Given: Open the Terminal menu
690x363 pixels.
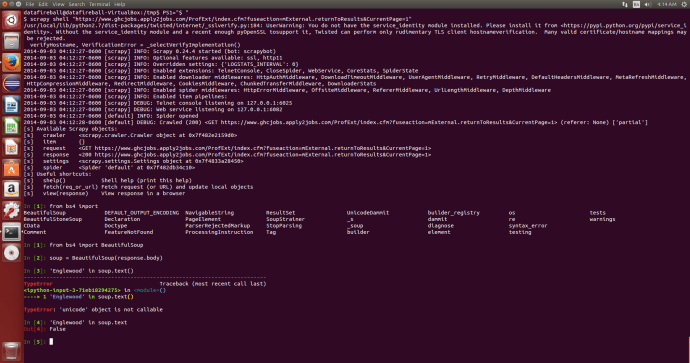Looking at the screenshot, I should [x=99, y=4].
